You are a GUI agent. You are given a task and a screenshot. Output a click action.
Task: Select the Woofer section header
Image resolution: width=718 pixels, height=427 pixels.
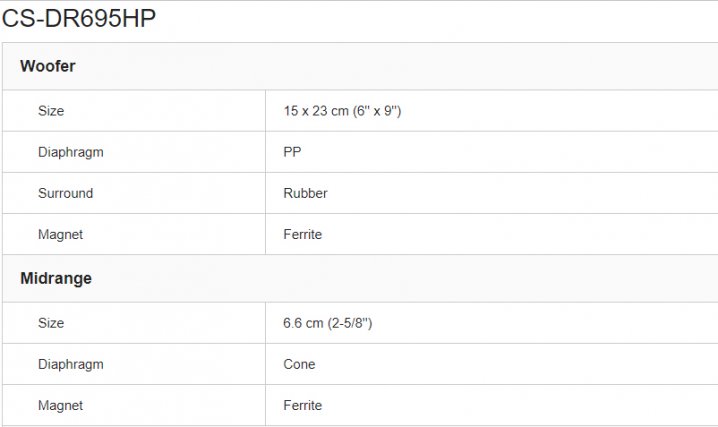48,66
